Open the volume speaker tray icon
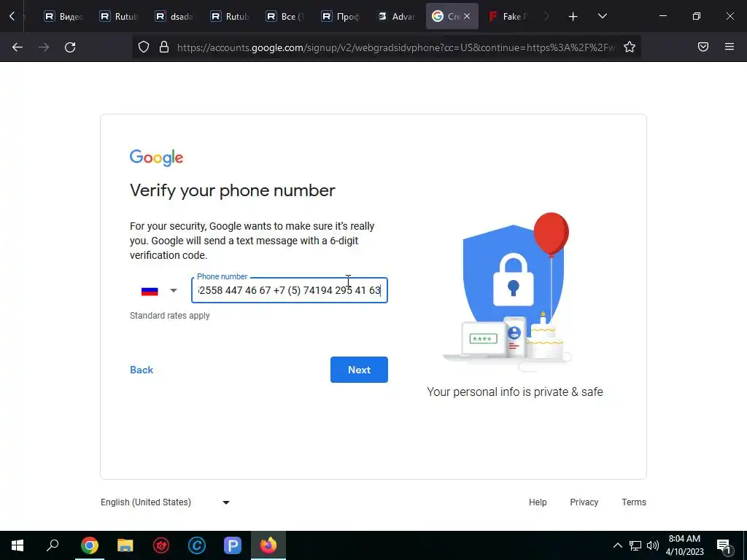 click(653, 545)
